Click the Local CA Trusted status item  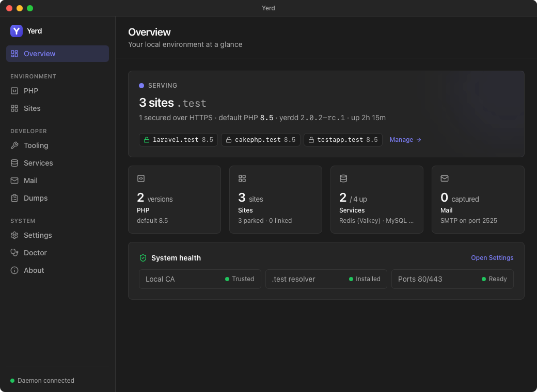[x=200, y=279]
